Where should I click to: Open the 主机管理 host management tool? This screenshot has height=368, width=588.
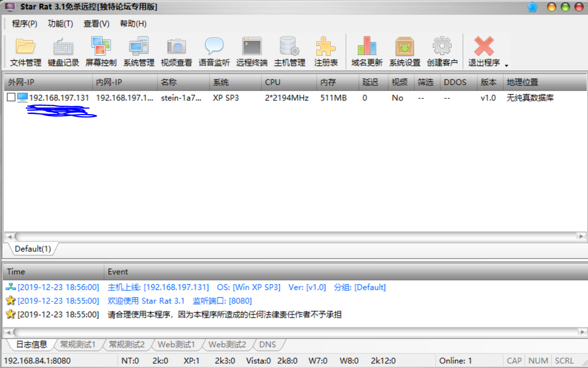coord(290,52)
